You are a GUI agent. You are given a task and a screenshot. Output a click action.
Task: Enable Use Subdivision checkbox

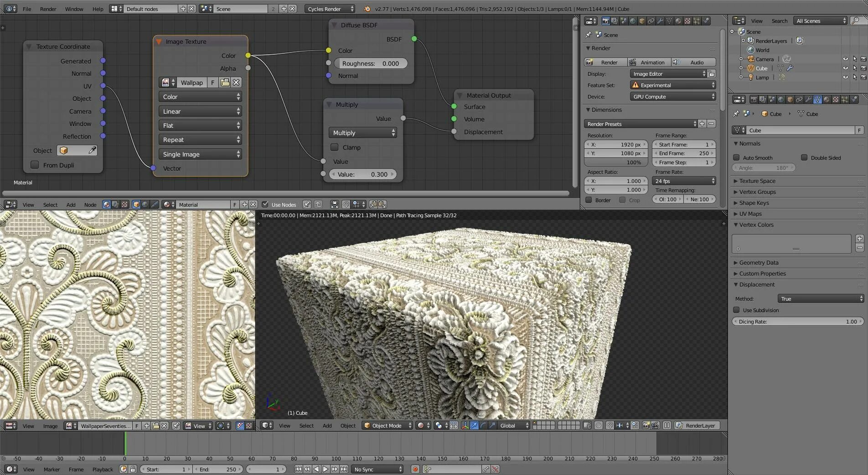pos(736,310)
